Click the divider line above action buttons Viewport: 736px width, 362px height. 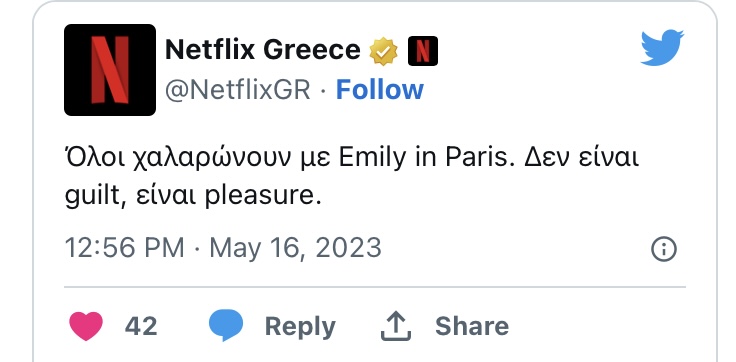(x=375, y=286)
